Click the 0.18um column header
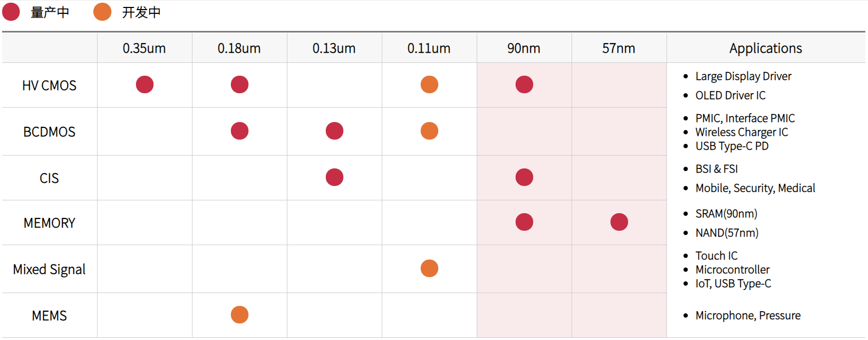 [x=239, y=48]
